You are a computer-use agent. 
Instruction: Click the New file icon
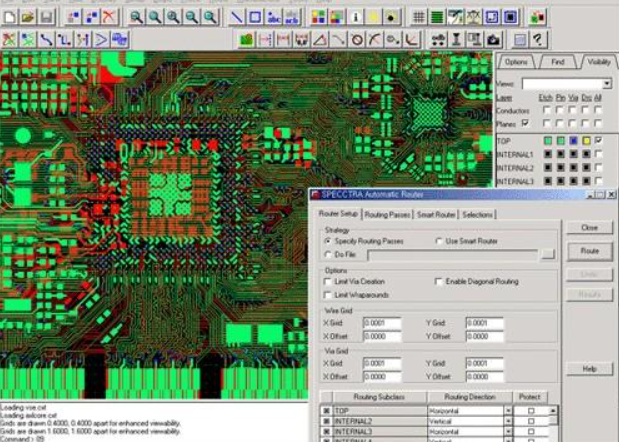click(9, 17)
